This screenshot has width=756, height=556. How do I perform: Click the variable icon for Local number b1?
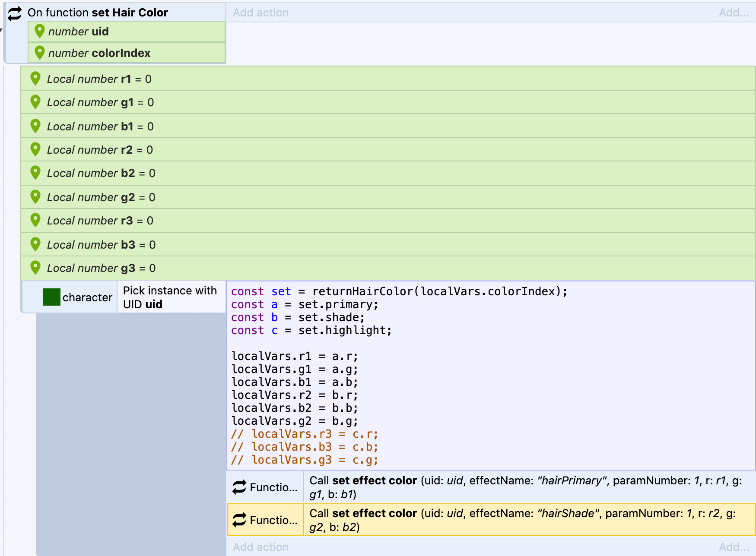[x=35, y=126]
